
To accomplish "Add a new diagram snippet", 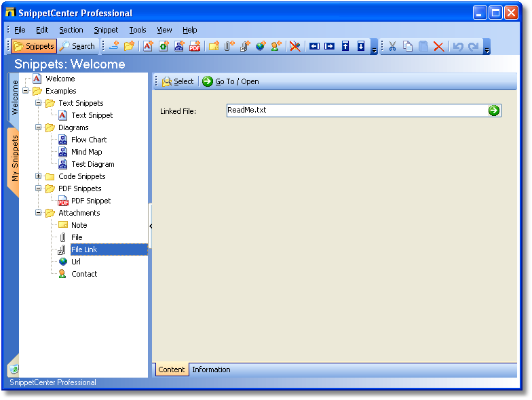I will 179,46.
